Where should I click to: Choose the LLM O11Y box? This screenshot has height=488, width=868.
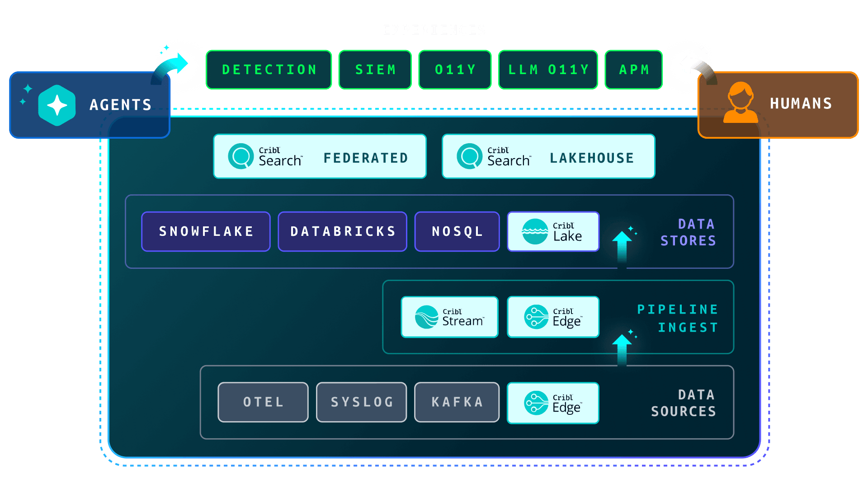(x=548, y=70)
